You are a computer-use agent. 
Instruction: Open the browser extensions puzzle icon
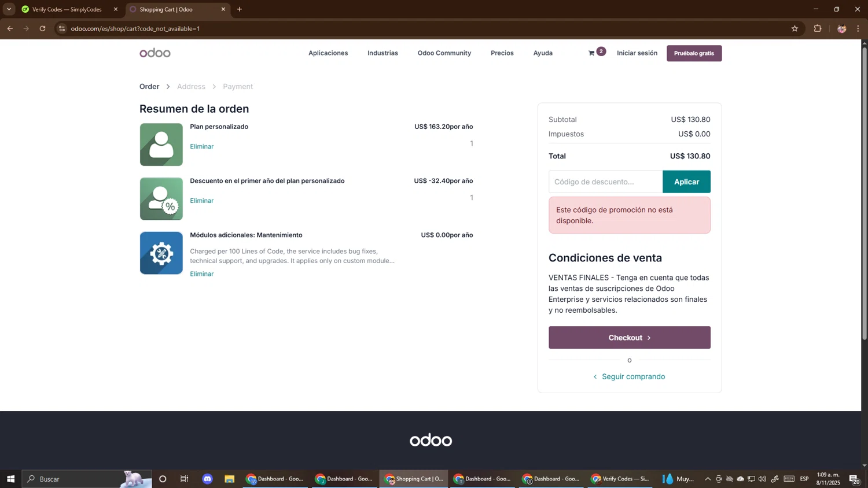(818, 28)
